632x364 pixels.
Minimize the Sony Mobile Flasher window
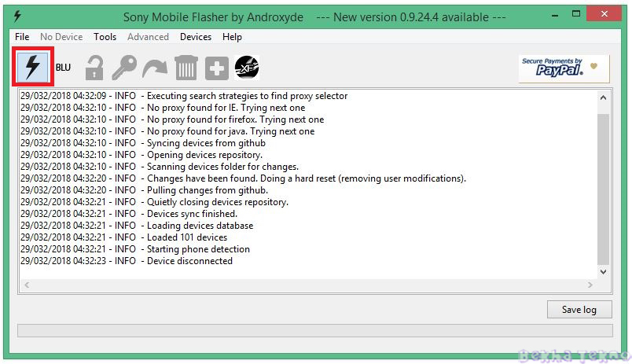point(555,14)
